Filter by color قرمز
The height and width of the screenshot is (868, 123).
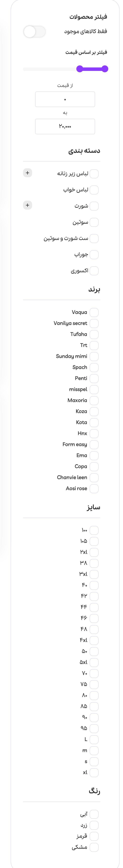[94, 836]
